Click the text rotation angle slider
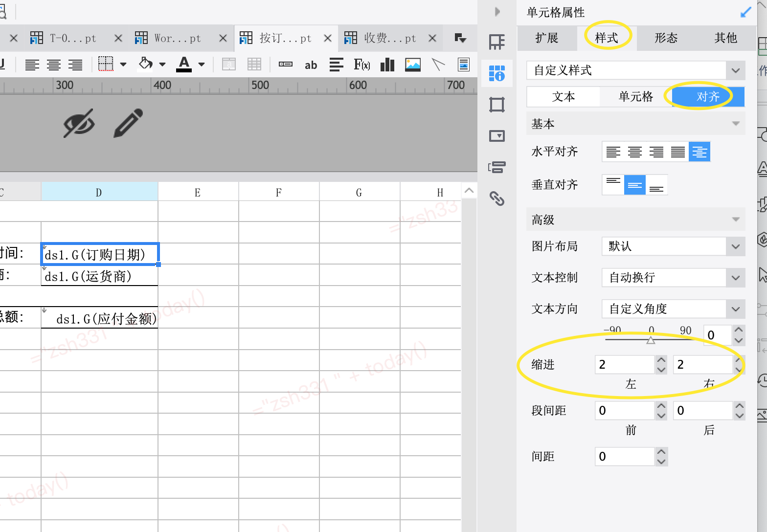 click(x=651, y=339)
